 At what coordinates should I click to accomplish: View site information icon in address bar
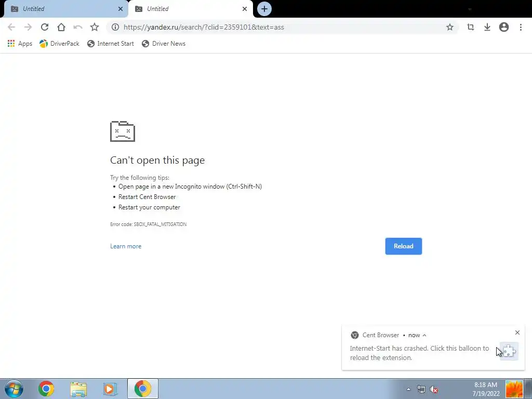pyautogui.click(x=115, y=27)
